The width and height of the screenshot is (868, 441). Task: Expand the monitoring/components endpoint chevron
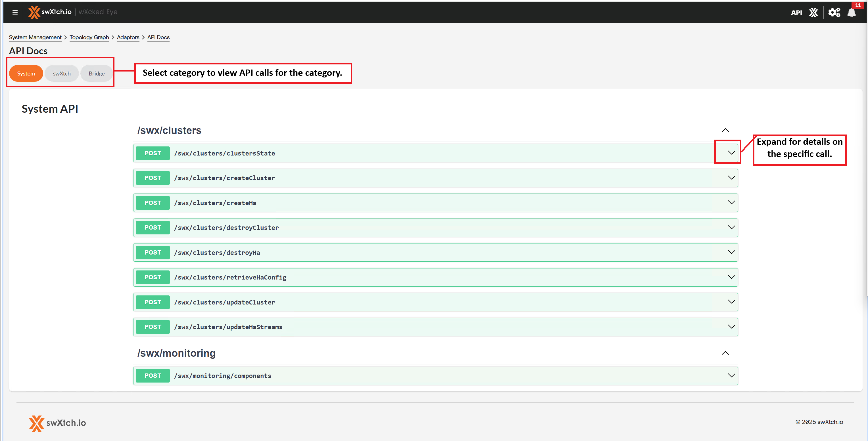731,375
